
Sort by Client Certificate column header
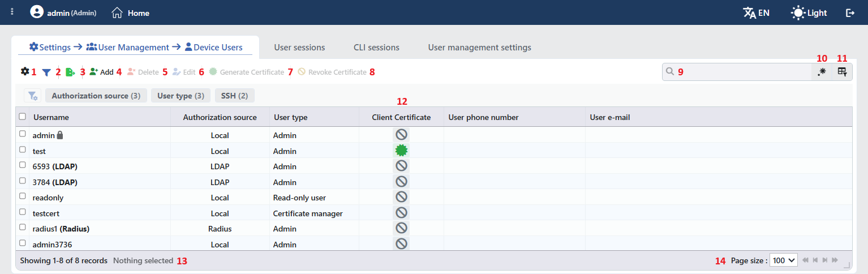[401, 117]
